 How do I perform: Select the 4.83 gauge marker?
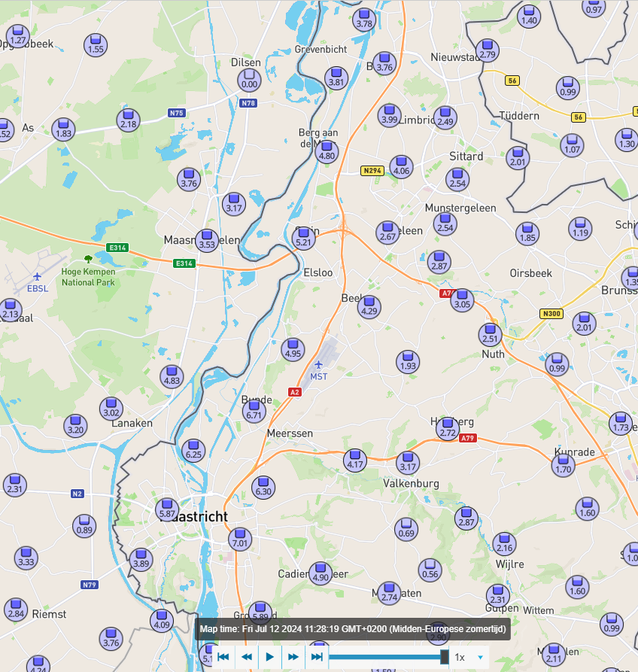172,377
